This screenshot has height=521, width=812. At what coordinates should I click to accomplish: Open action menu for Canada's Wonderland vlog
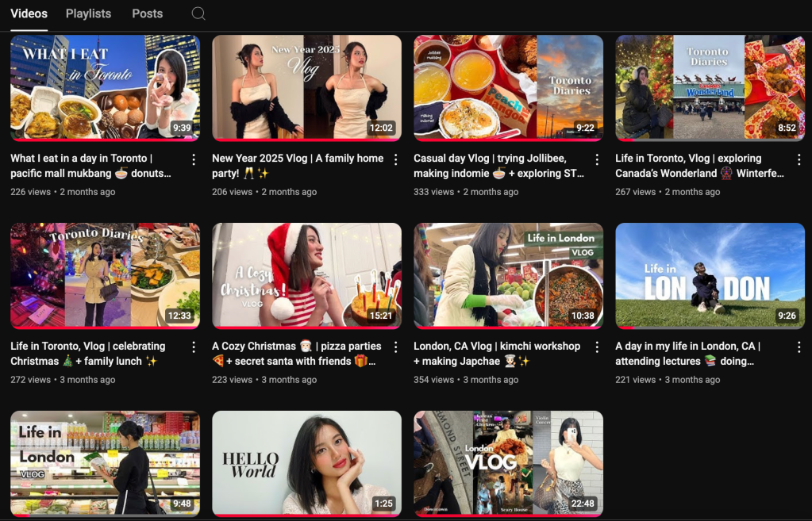[799, 159]
